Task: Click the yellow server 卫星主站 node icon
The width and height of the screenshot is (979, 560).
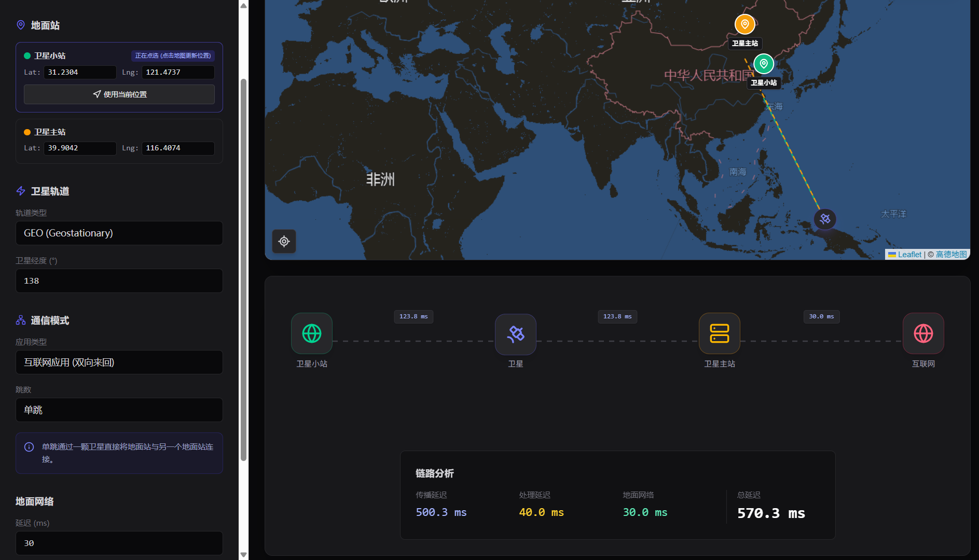Action: tap(720, 333)
